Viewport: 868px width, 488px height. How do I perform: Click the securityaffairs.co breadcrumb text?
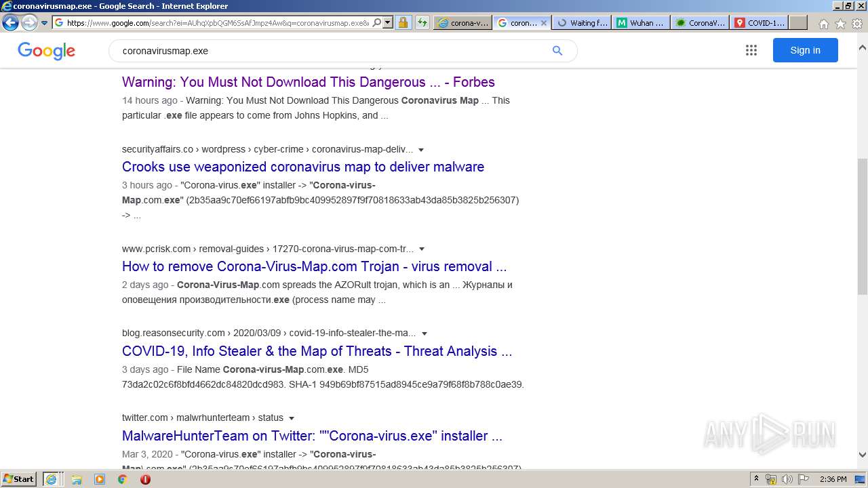pyautogui.click(x=267, y=150)
